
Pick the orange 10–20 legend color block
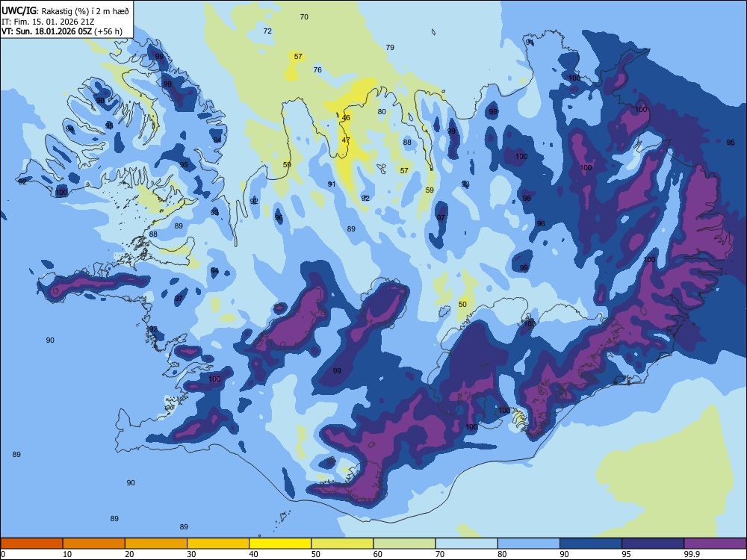(x=94, y=544)
